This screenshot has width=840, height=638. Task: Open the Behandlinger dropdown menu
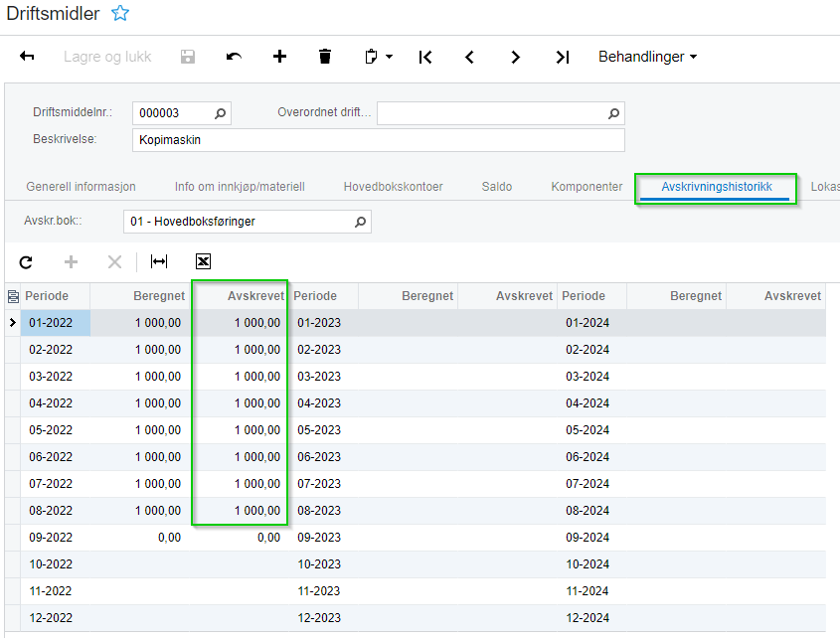pyautogui.click(x=647, y=57)
